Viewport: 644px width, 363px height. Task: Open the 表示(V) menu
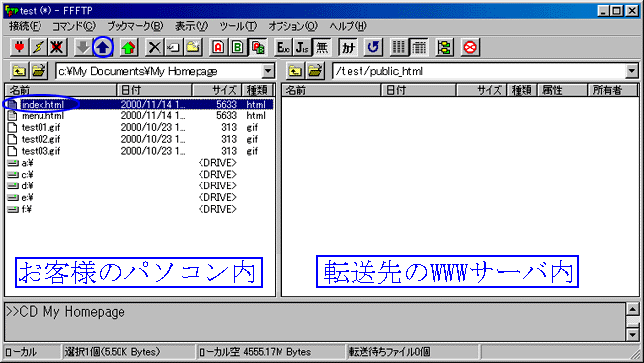(x=192, y=26)
